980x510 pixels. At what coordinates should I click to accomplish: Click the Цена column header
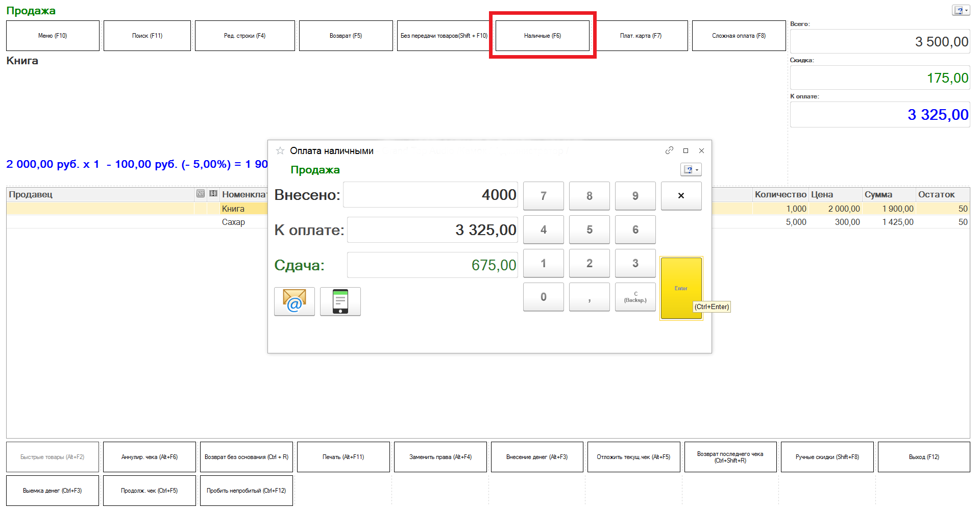click(x=836, y=194)
